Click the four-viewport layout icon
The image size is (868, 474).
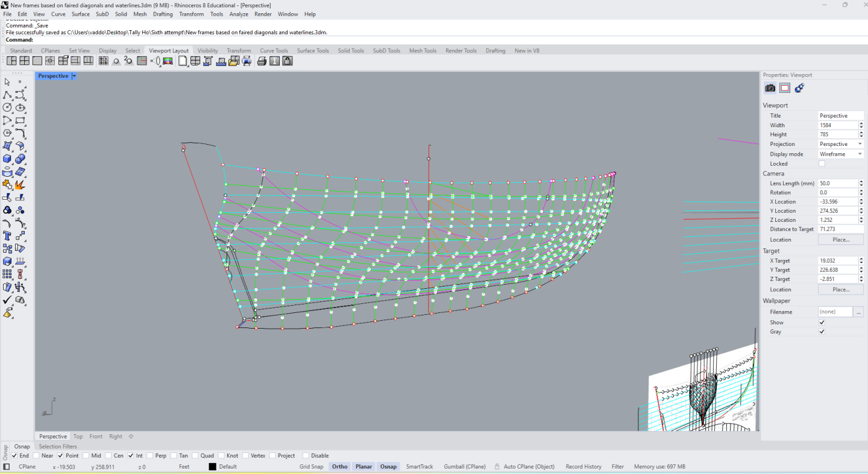(25, 61)
